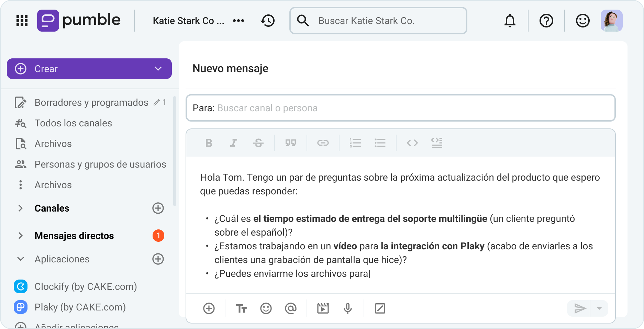The height and width of the screenshot is (329, 644).
Task: Collapse the Aplicaciones section
Action: [21, 259]
